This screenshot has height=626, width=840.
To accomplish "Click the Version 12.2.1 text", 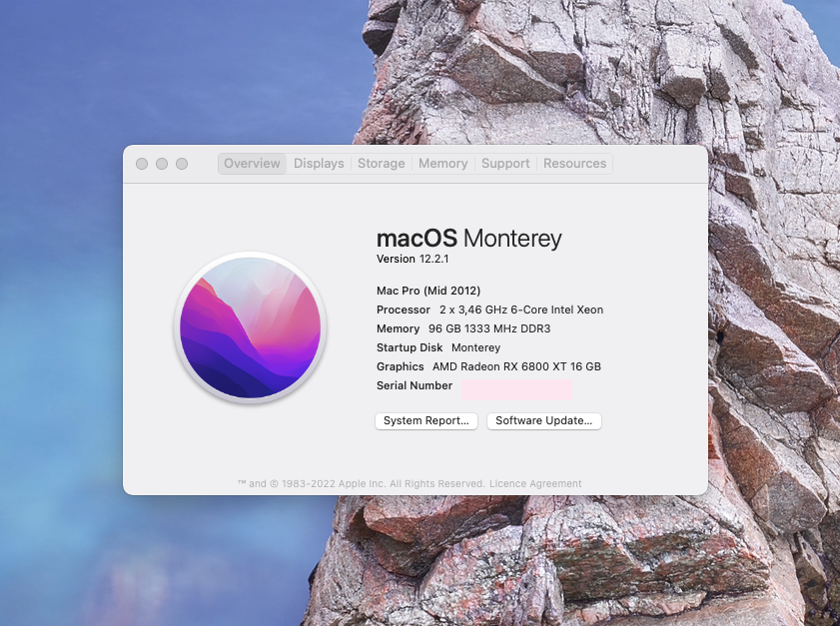I will click(413, 259).
